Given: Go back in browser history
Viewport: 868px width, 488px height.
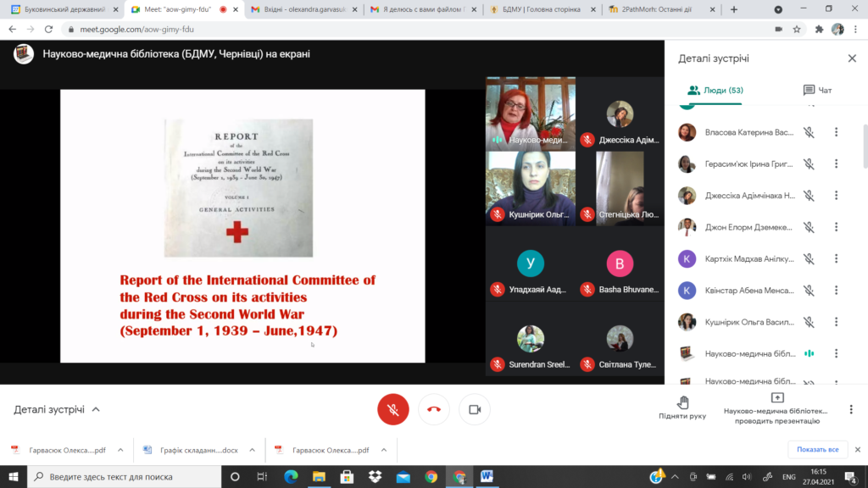Looking at the screenshot, I should (12, 30).
